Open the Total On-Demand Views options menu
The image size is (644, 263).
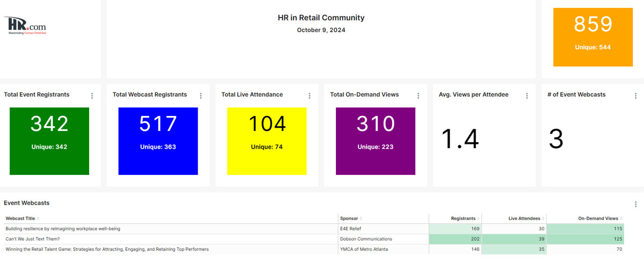coord(418,96)
